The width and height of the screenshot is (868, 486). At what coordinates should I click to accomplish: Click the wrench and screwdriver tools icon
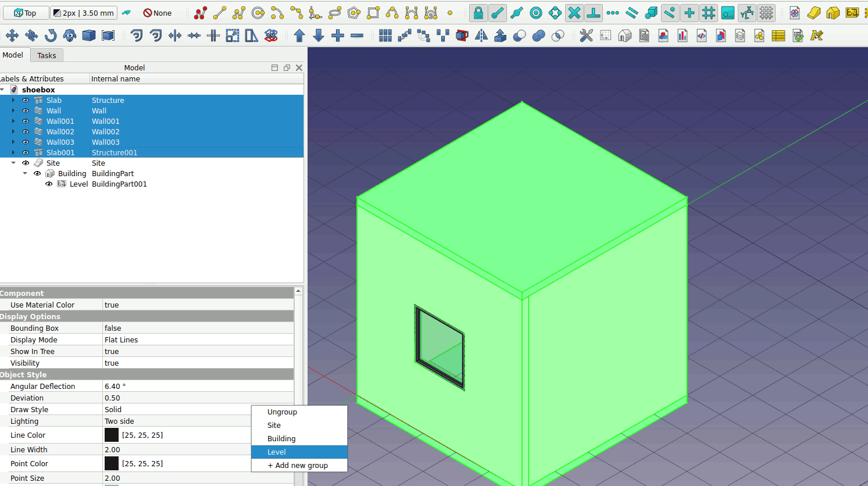(x=586, y=36)
